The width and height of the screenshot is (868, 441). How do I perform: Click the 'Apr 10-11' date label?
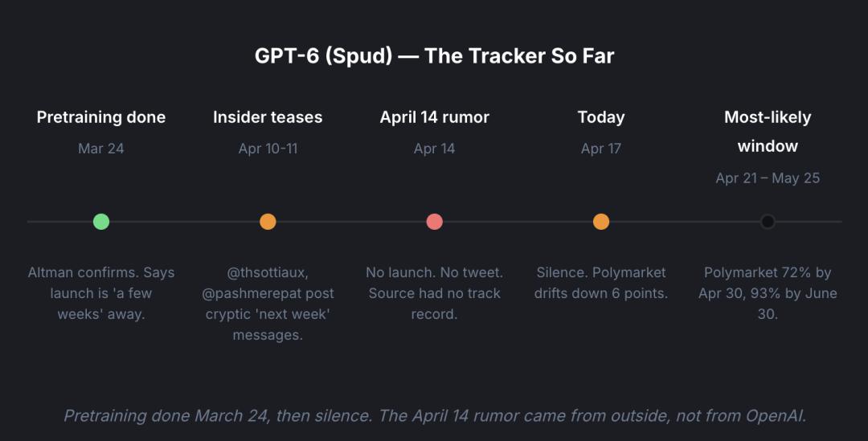pyautogui.click(x=268, y=149)
